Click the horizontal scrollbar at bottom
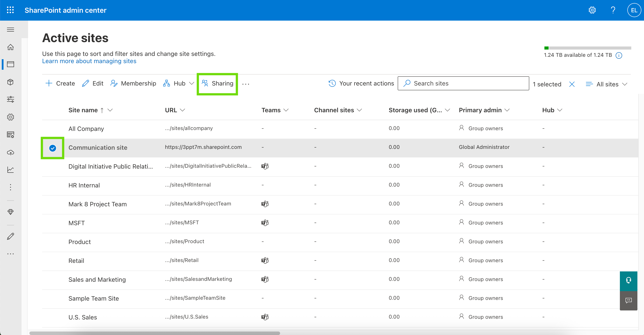The image size is (644, 335). pos(155,333)
